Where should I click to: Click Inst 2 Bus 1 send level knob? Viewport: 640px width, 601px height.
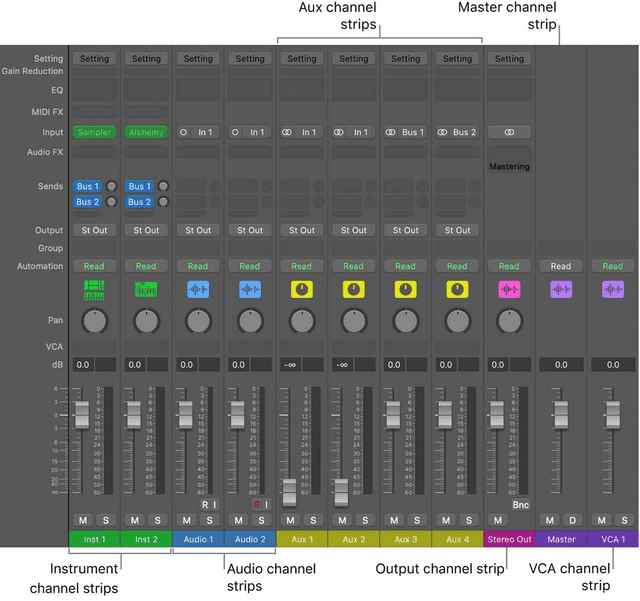point(163,186)
